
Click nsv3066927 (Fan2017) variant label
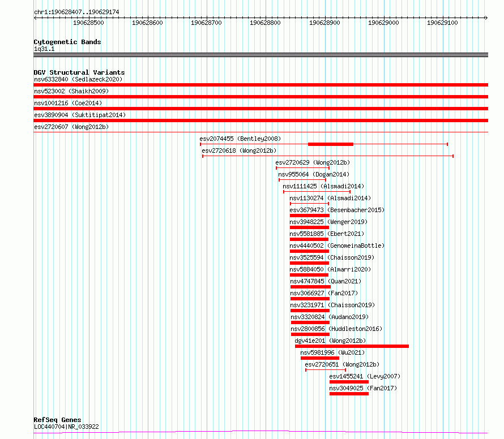point(324,293)
